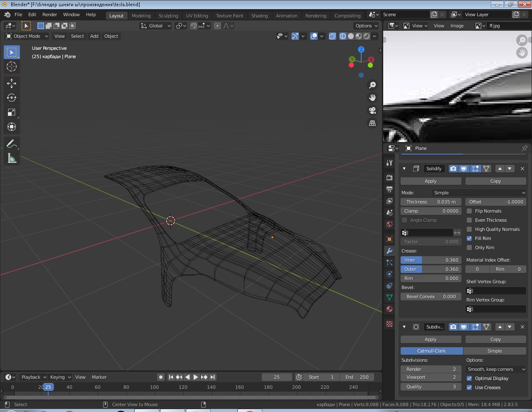The height and width of the screenshot is (412, 532).
Task: Uncheck Use Creases checkbox
Action: point(469,387)
